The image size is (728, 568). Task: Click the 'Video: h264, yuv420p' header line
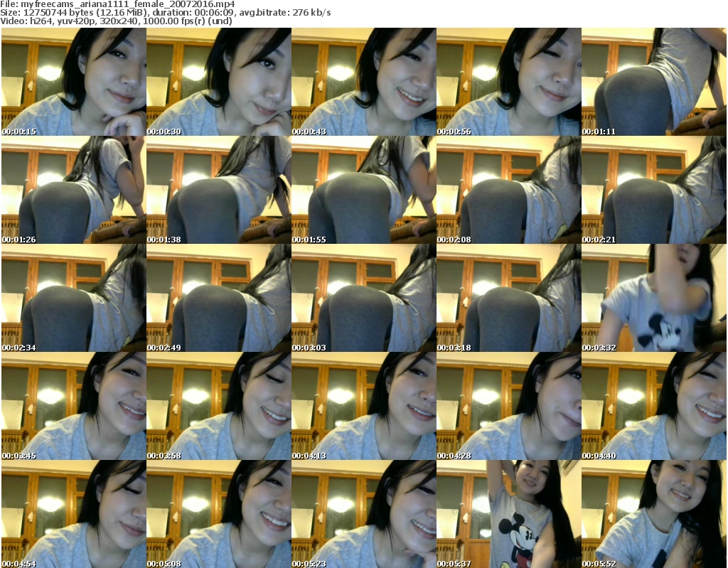[x=116, y=21]
